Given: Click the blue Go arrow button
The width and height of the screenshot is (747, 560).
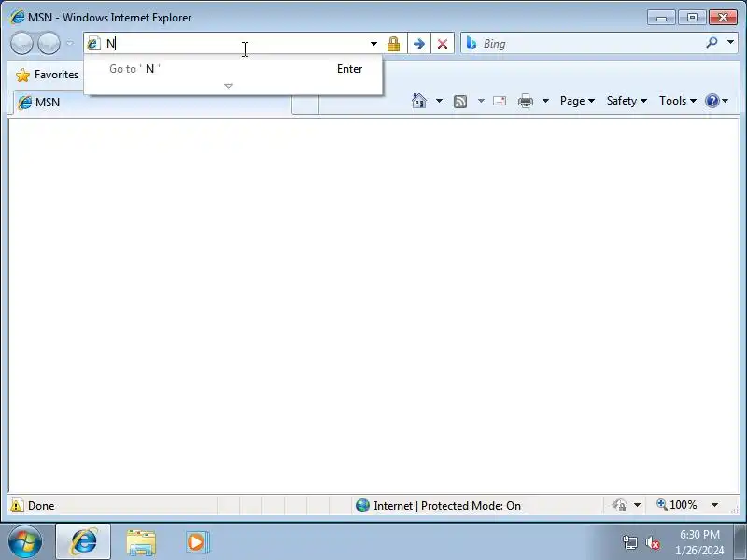Looking at the screenshot, I should pos(419,44).
